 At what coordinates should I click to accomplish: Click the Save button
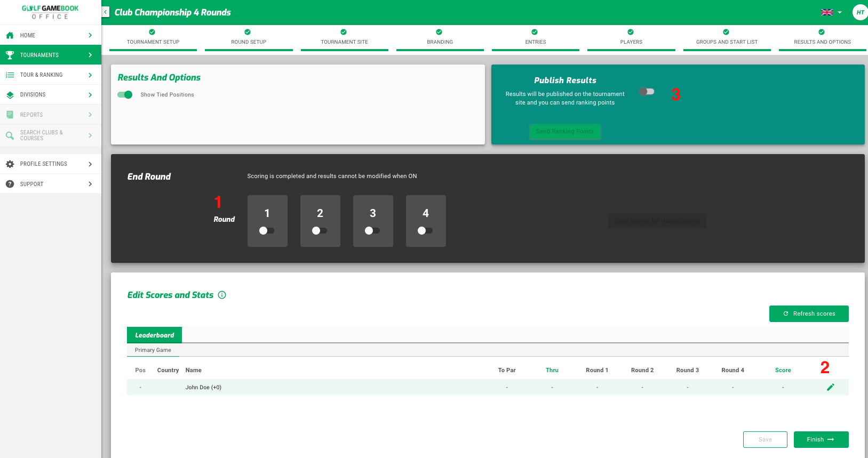(x=765, y=439)
